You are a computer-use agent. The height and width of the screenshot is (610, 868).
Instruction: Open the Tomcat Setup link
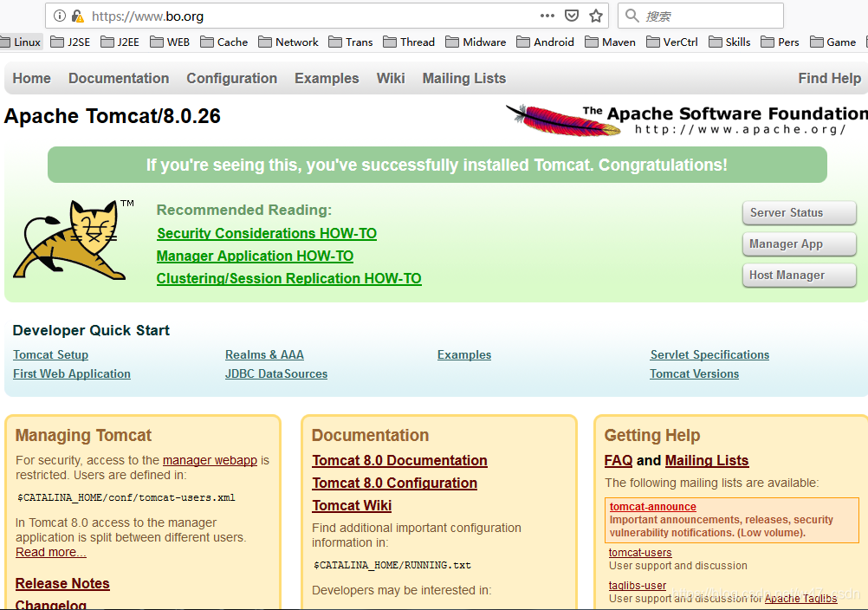[x=51, y=354]
